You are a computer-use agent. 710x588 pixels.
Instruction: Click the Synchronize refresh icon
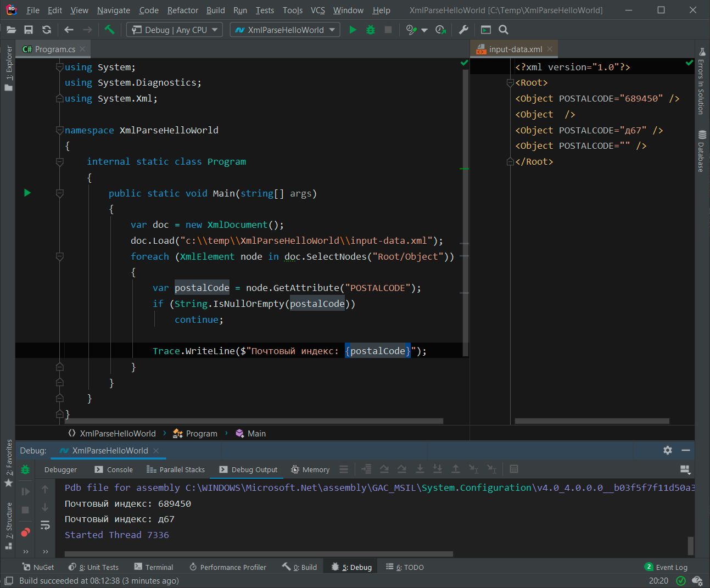click(47, 30)
